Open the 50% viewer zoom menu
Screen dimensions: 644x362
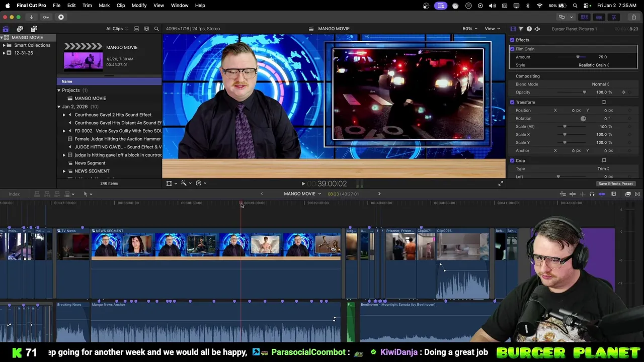point(470,29)
